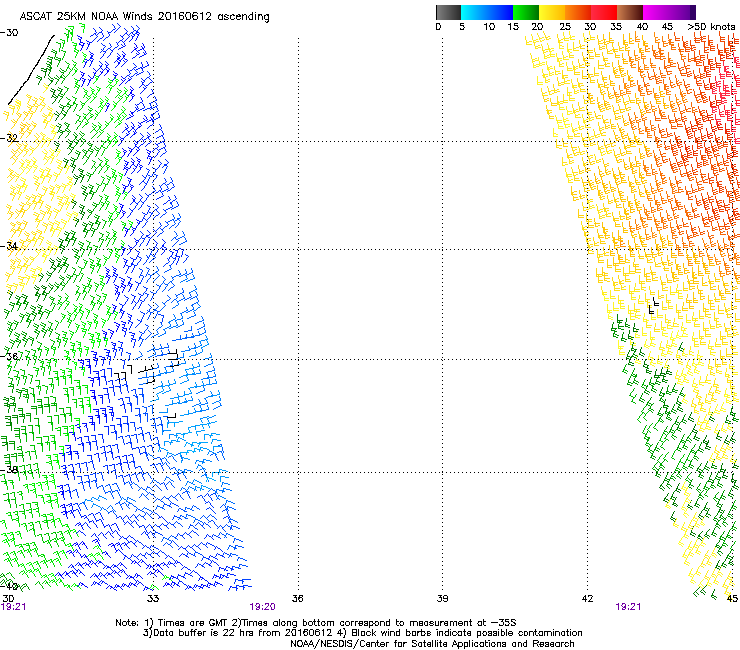Select the '-38' latitude axis label

click(9, 470)
